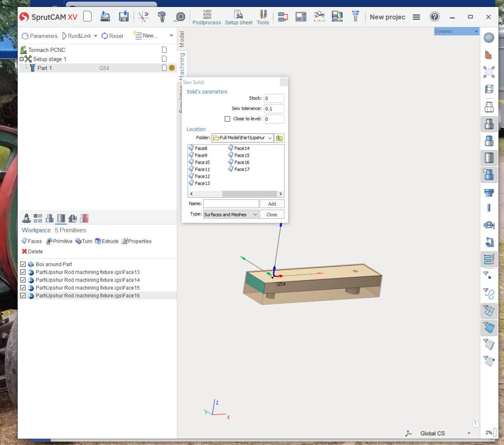Open the Dynamic view mode dropdown
Viewport: 504px width, 445px height.
click(x=456, y=31)
